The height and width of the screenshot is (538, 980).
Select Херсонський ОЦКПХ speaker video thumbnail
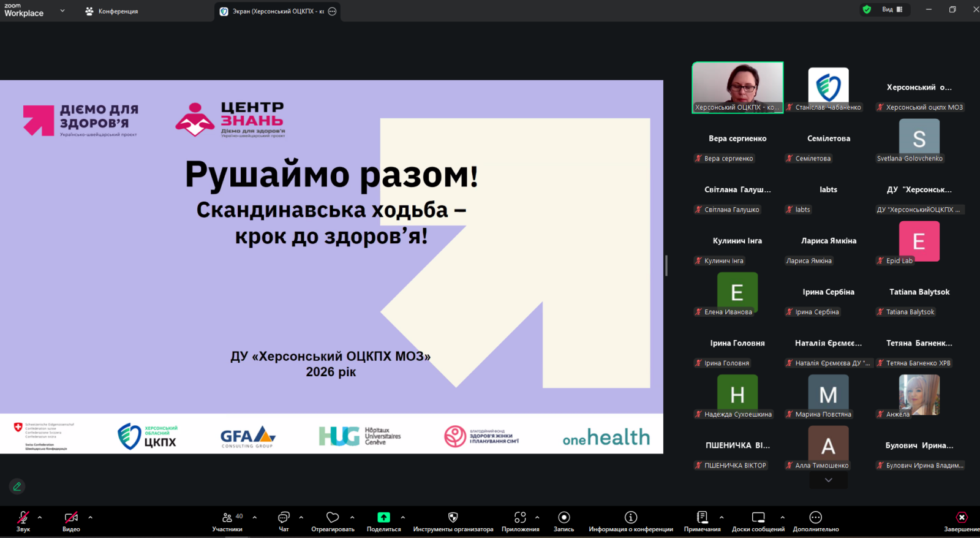737,87
